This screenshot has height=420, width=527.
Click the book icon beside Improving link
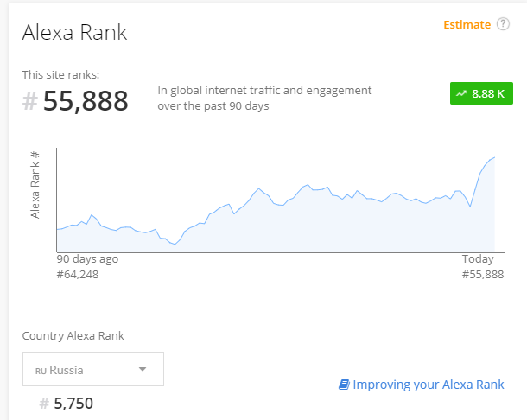(344, 385)
